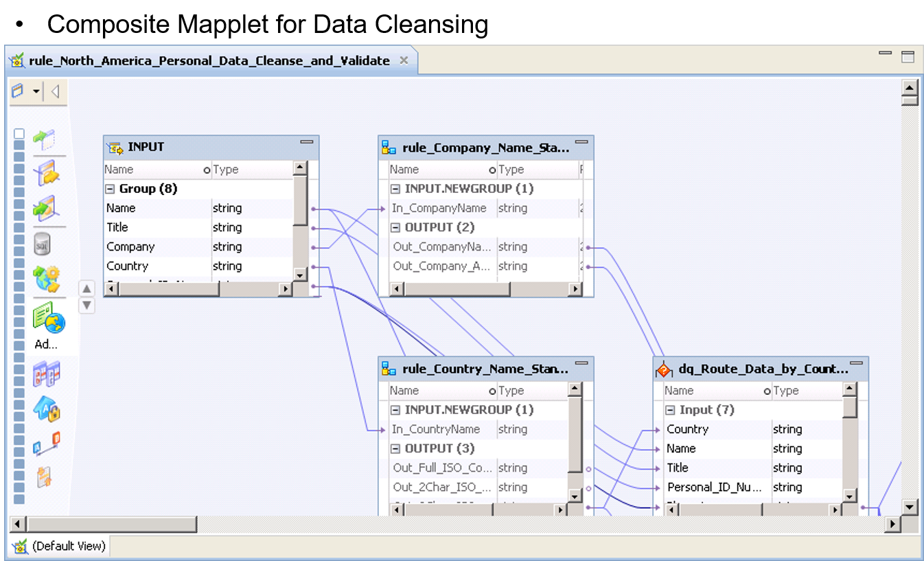Image resolution: width=924 pixels, height=561 pixels.
Task: Select the Country port in INPUT box
Action: (x=198, y=266)
